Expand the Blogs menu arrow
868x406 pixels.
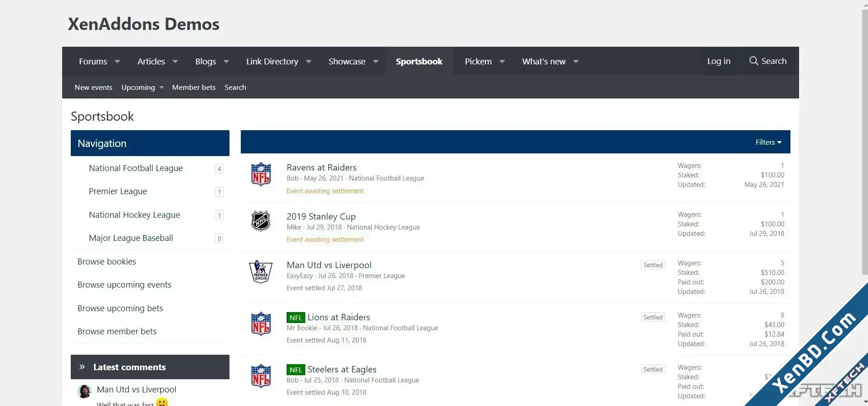[x=226, y=62]
